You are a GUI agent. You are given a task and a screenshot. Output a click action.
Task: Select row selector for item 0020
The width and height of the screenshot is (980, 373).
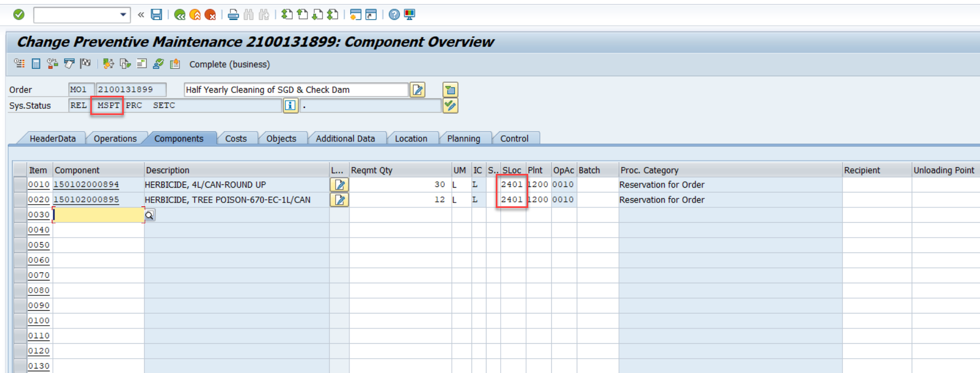[x=20, y=200]
